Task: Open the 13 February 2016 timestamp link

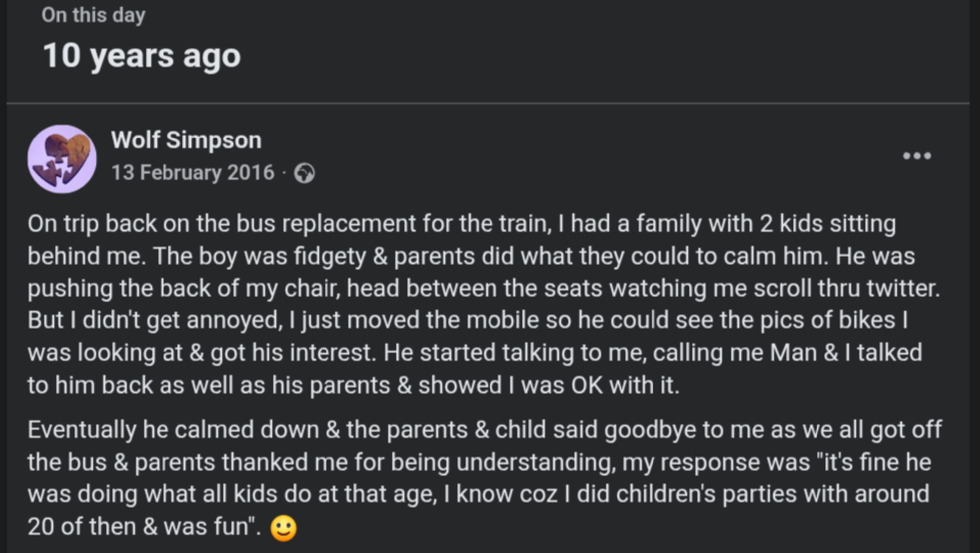Action: [x=193, y=173]
